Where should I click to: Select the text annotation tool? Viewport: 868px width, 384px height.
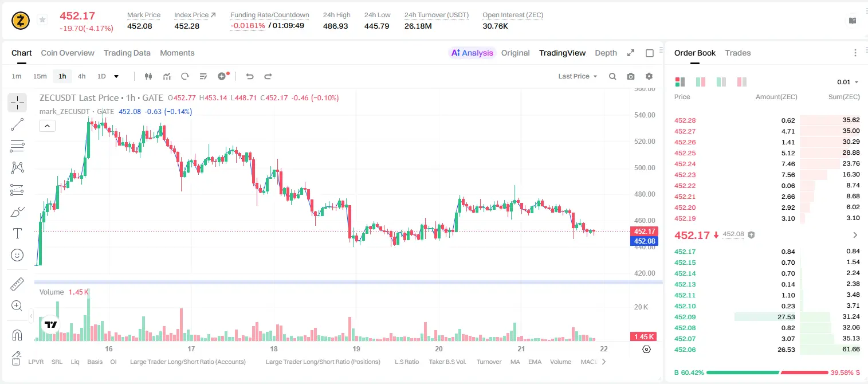(17, 233)
